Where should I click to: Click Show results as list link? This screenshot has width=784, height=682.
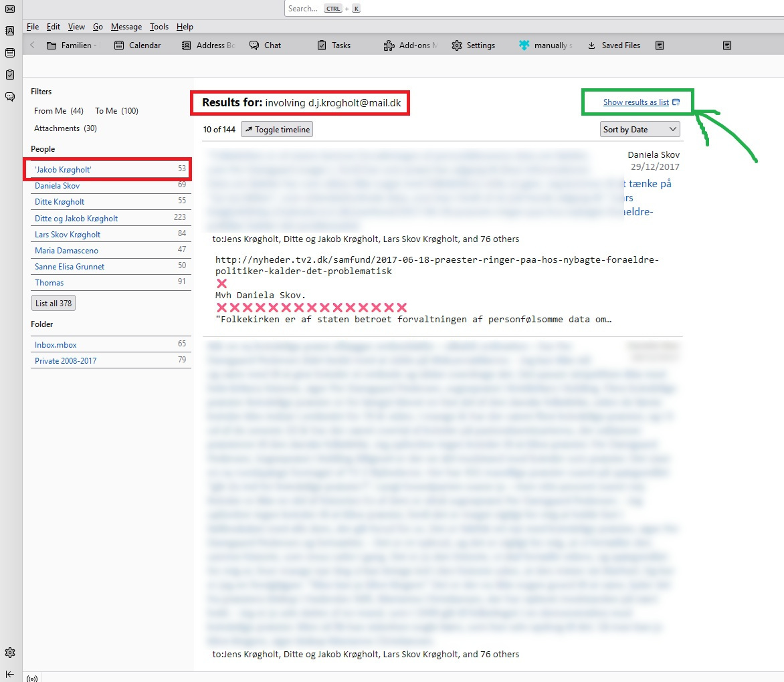641,102
